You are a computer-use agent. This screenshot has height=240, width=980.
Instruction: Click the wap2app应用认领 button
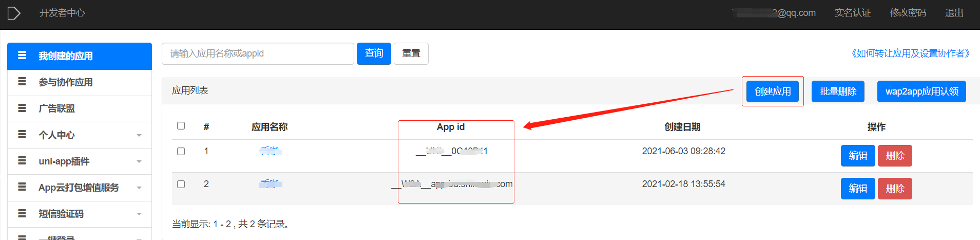tap(921, 91)
